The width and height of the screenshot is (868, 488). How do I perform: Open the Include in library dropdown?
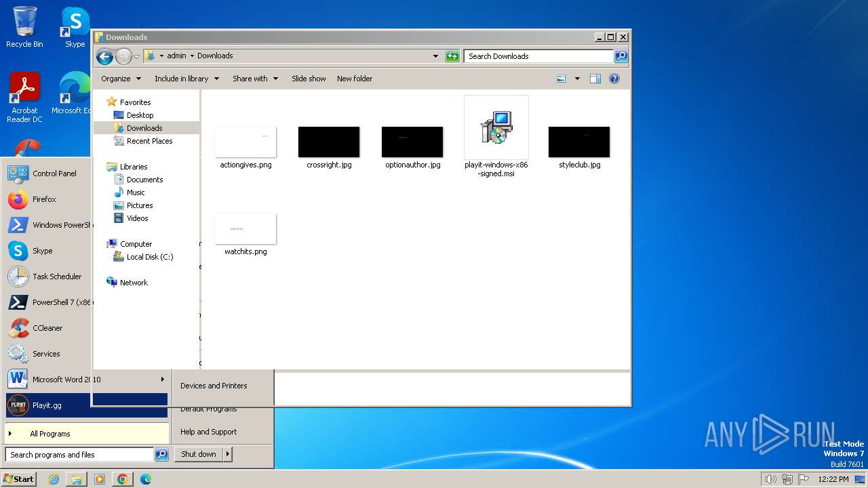pyautogui.click(x=186, y=79)
